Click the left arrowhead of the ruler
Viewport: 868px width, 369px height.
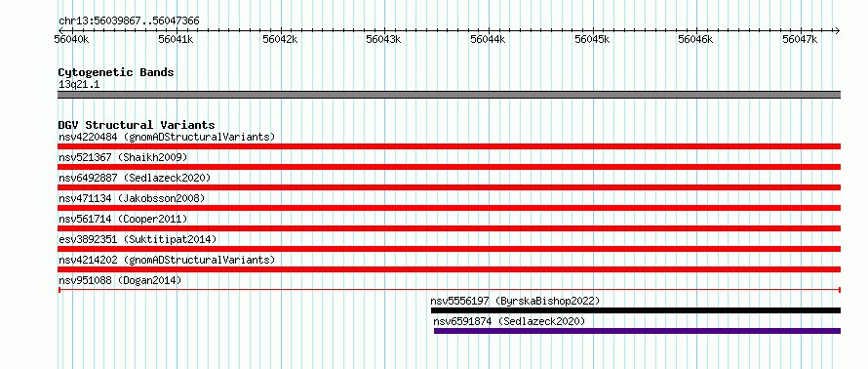[61, 30]
